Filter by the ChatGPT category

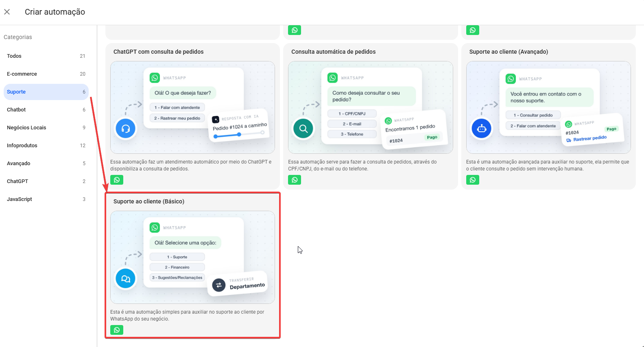[46, 181]
